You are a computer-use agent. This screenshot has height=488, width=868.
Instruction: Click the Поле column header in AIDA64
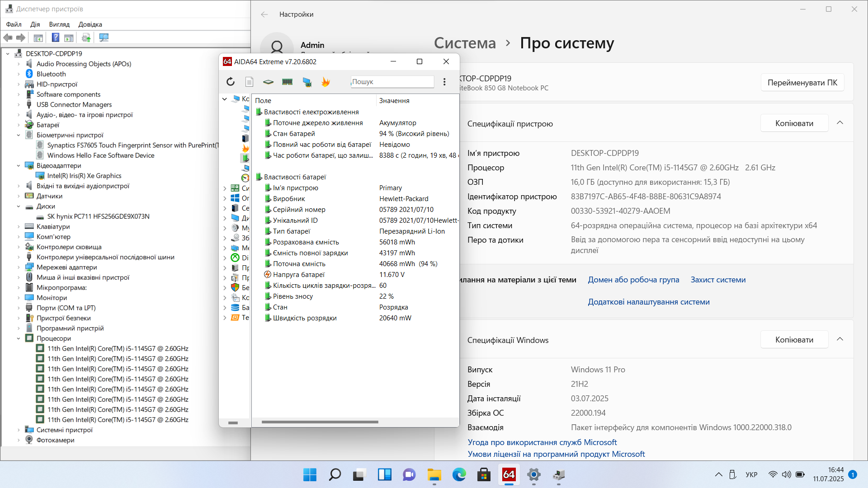[x=314, y=101]
